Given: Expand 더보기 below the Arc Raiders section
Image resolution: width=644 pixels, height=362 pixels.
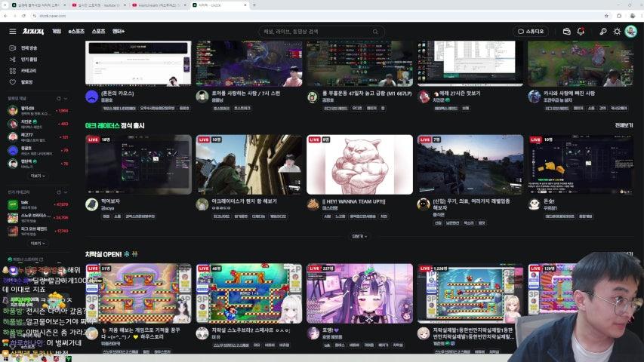Looking at the screenshot, I should tap(359, 236).
